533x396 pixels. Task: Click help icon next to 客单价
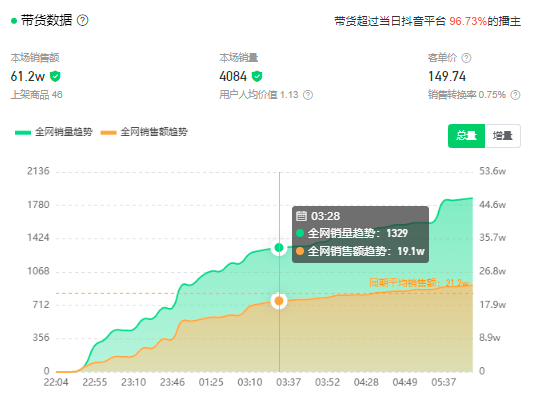(466, 58)
